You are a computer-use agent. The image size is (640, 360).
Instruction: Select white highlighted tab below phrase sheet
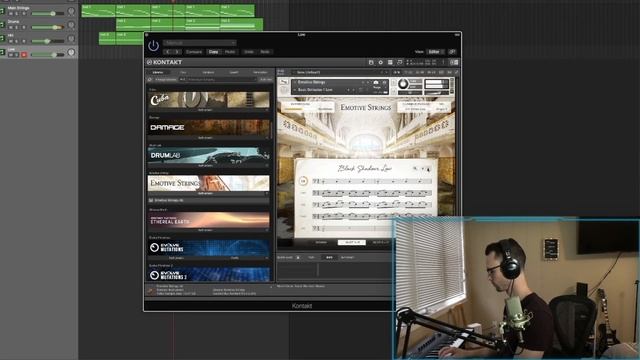coord(351,242)
